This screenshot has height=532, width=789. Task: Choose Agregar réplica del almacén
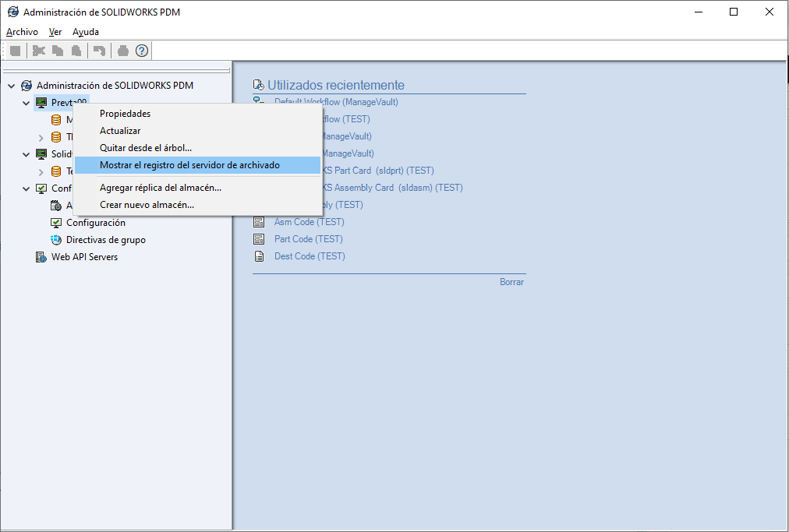[197, 188]
